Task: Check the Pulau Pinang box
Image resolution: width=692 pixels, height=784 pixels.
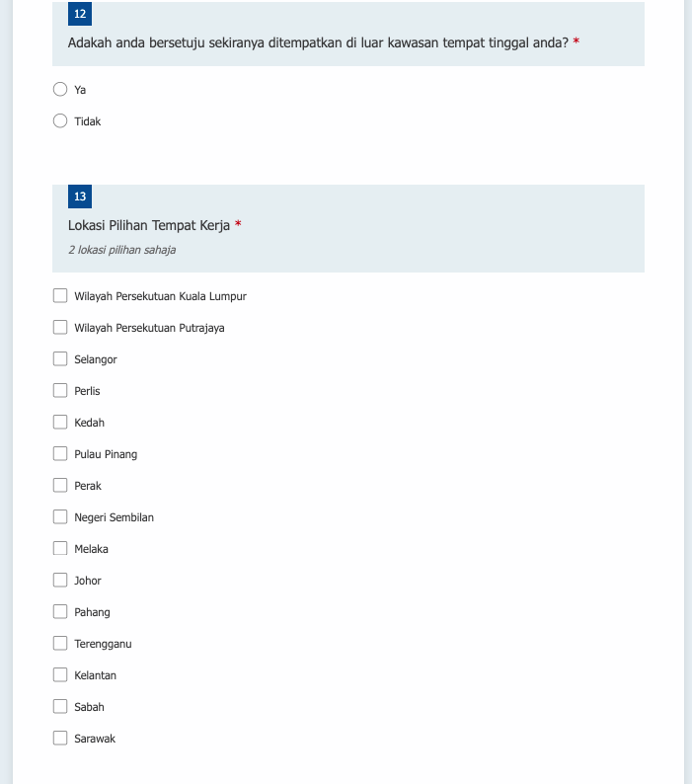Action: [x=60, y=453]
